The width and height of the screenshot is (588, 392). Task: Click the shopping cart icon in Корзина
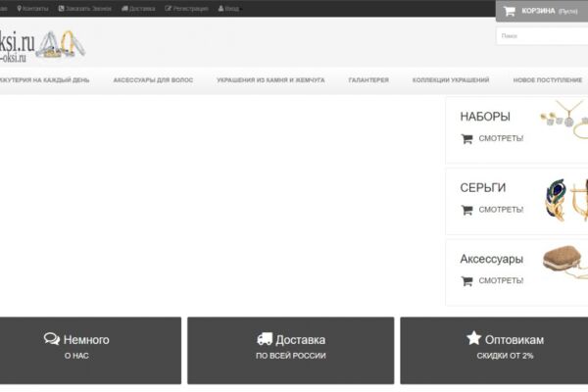[x=510, y=11]
